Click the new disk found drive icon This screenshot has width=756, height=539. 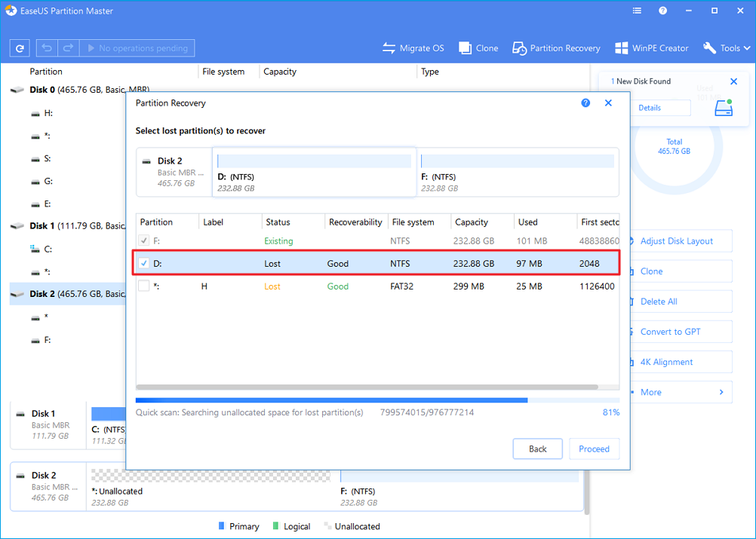click(724, 108)
